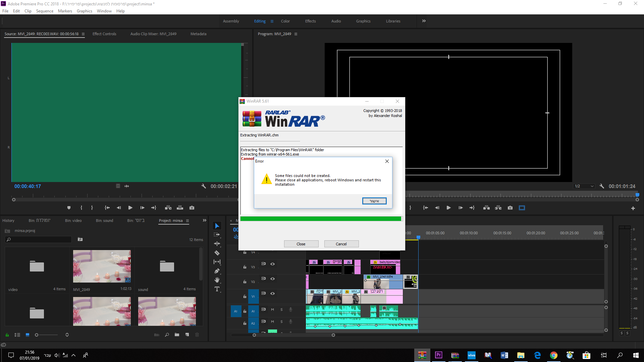Toggle V3 track lock
Screen dimensions: 644x362
245,267
